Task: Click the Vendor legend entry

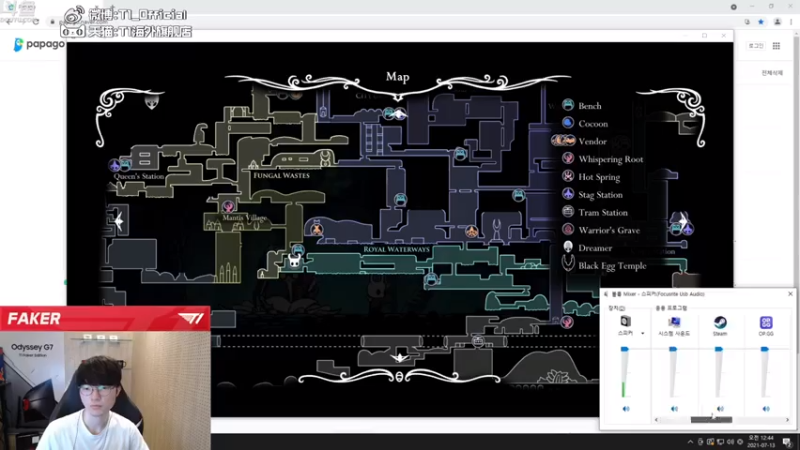Action: click(579, 141)
